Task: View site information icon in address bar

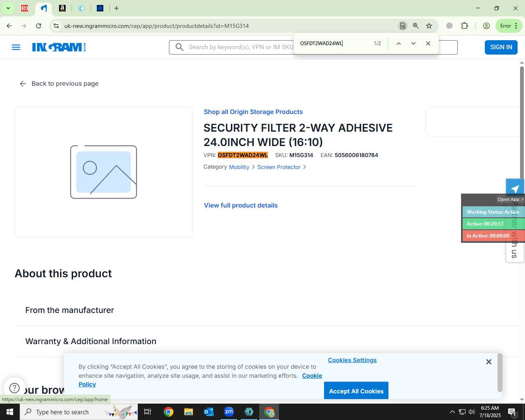Action: [56, 26]
